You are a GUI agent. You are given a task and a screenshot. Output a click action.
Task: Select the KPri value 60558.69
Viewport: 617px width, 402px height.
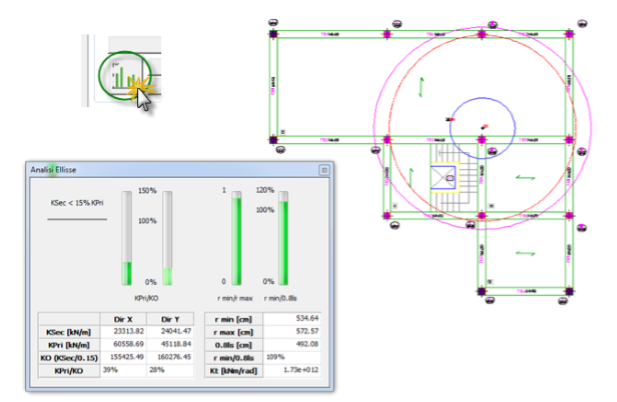[x=129, y=344]
